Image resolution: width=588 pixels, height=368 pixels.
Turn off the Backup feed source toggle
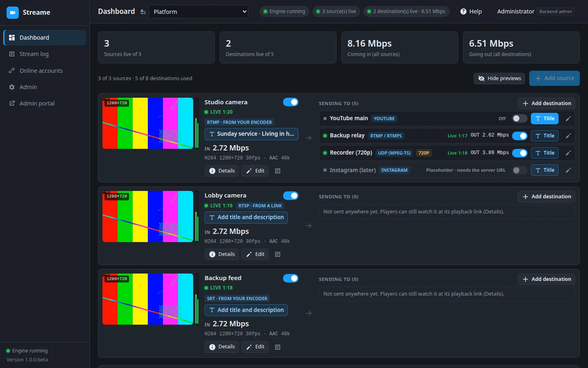(x=291, y=278)
